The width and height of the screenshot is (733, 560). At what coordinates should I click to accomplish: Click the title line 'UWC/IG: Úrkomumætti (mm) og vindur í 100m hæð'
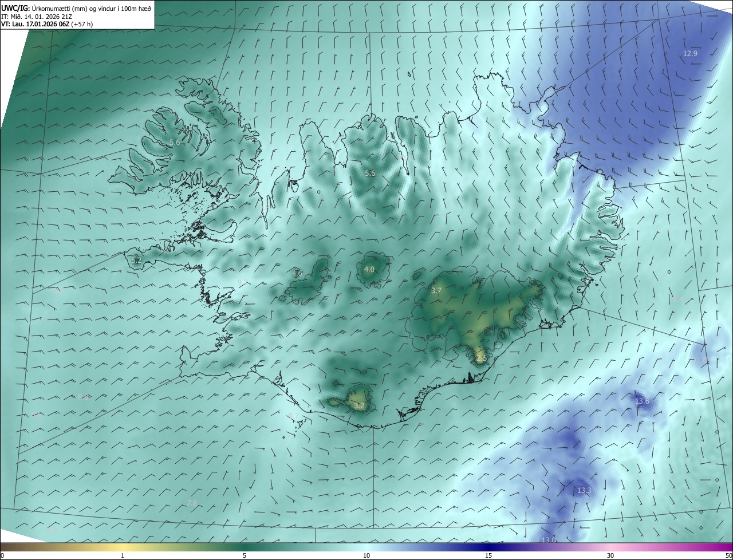pos(76,8)
